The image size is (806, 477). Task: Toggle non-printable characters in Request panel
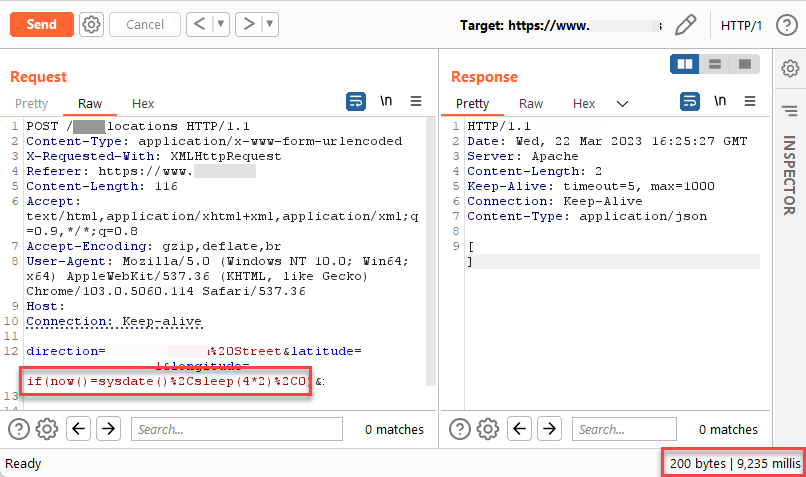pos(386,101)
